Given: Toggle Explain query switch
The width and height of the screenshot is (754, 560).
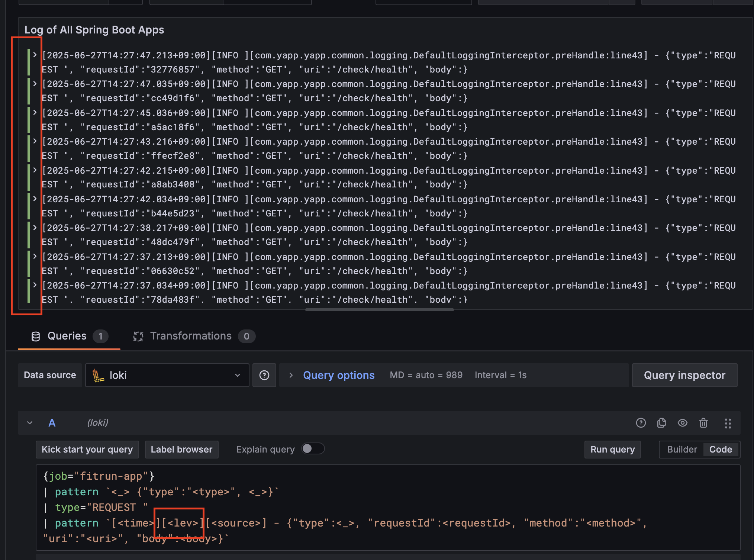Looking at the screenshot, I should pyautogui.click(x=313, y=449).
